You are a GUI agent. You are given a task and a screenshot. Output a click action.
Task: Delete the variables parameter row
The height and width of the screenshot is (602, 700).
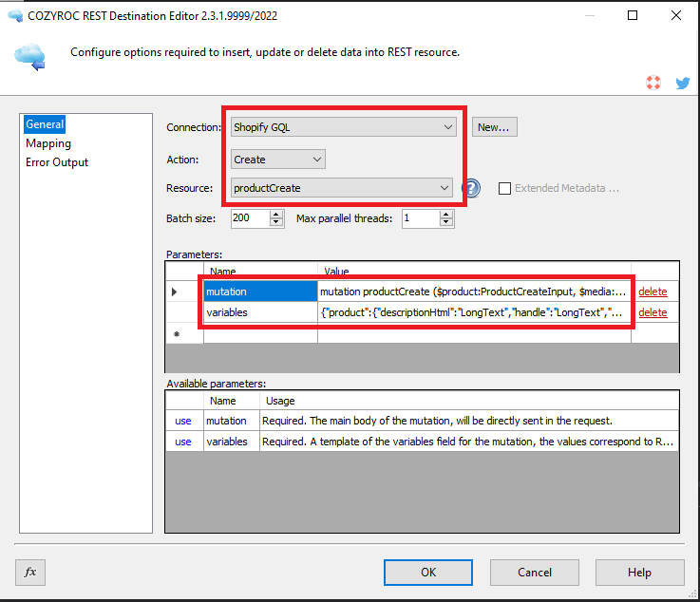pos(652,312)
